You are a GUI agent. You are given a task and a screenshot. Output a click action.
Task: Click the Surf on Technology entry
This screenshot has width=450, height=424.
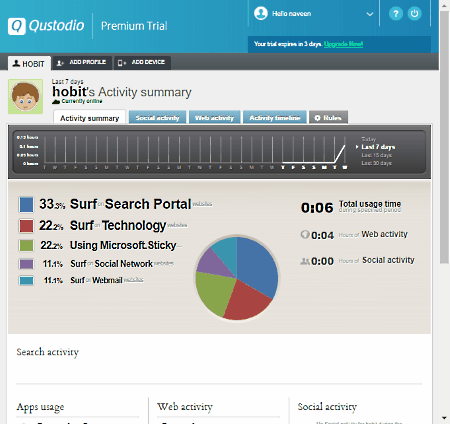128,226
